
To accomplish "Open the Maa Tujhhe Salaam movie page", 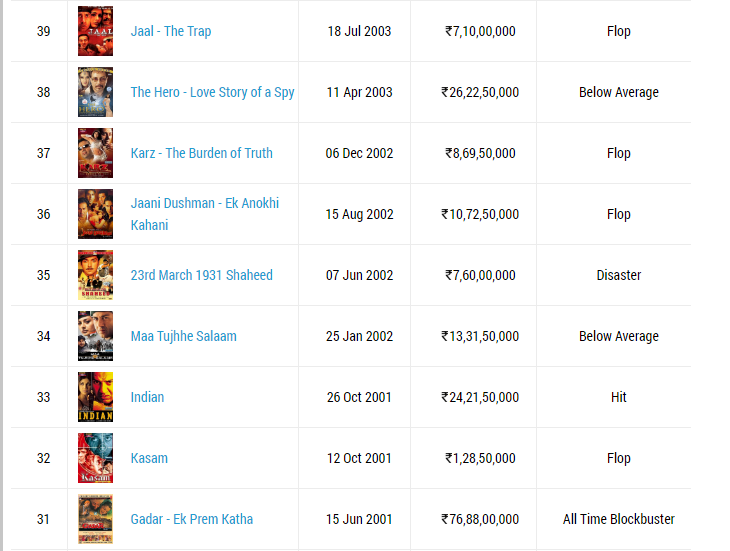I will (x=183, y=336).
